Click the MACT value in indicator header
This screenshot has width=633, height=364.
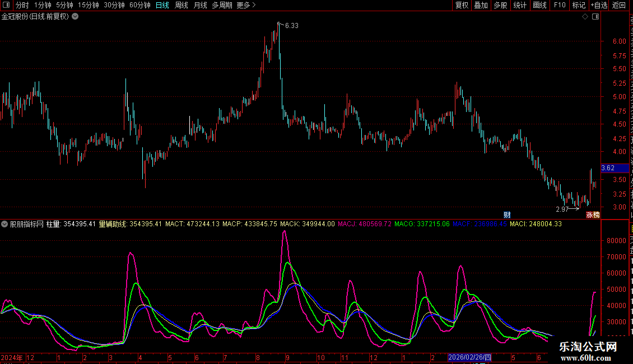[192, 224]
